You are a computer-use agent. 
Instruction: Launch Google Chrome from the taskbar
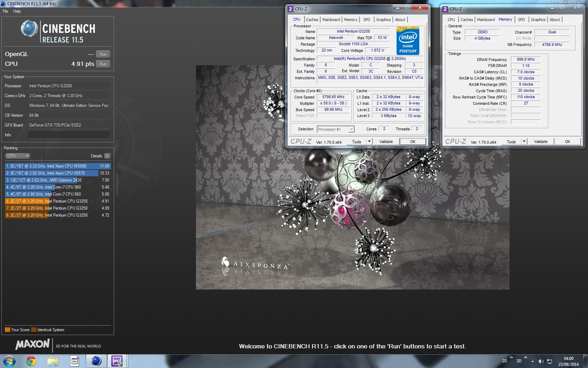[x=31, y=361]
